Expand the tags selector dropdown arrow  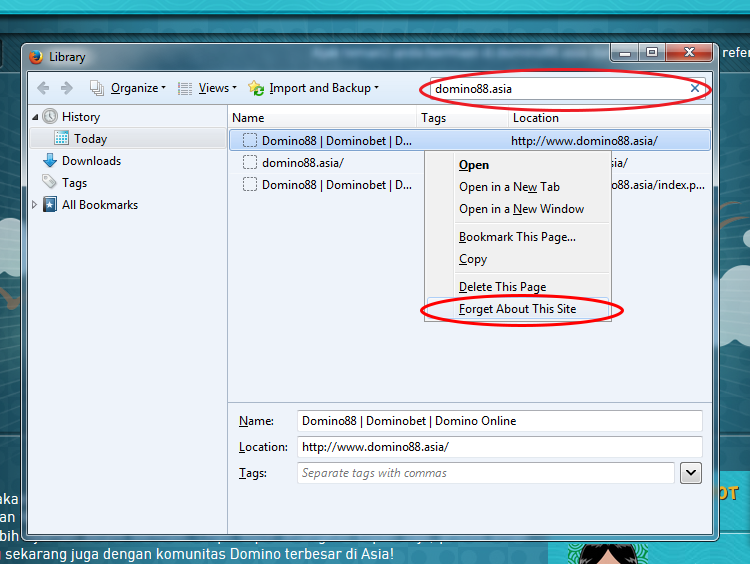coord(691,473)
